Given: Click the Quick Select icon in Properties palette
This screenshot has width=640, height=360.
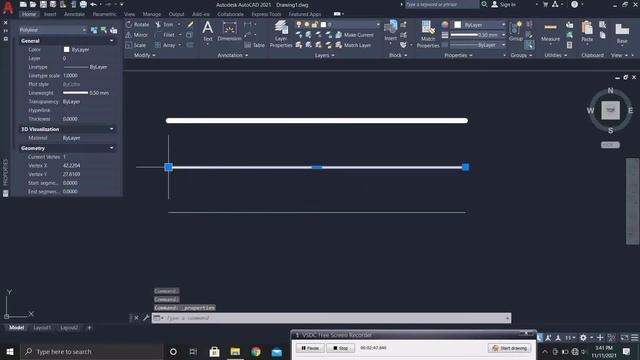Looking at the screenshot, I should pos(113,30).
